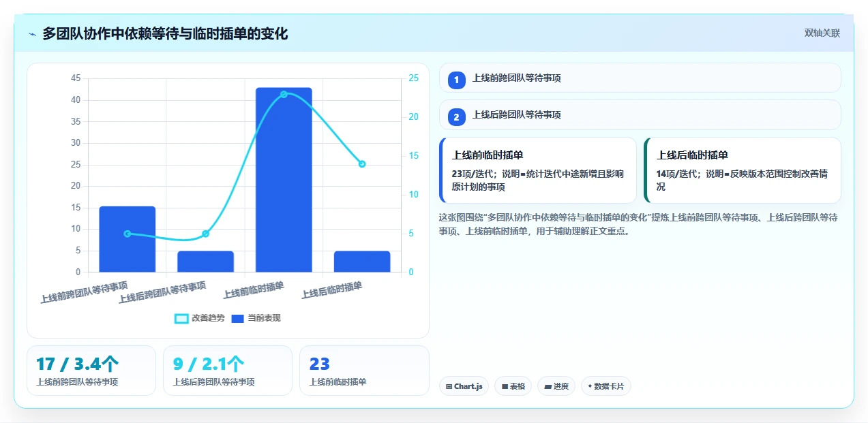Click the trend point over first bar
Screen dimensions: 868x423
point(128,234)
